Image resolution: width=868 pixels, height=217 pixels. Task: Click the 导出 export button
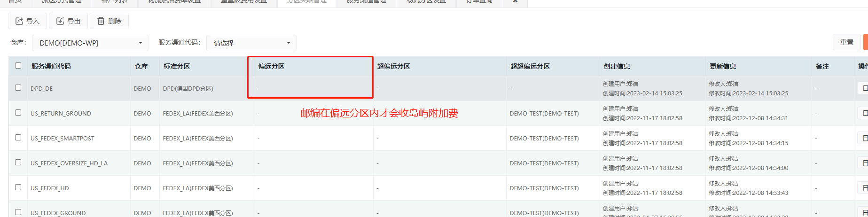point(68,21)
